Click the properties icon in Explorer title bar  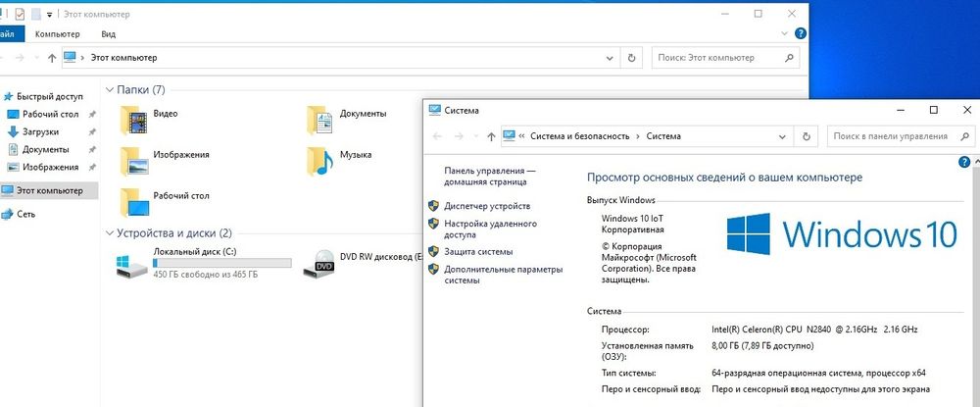click(20, 14)
